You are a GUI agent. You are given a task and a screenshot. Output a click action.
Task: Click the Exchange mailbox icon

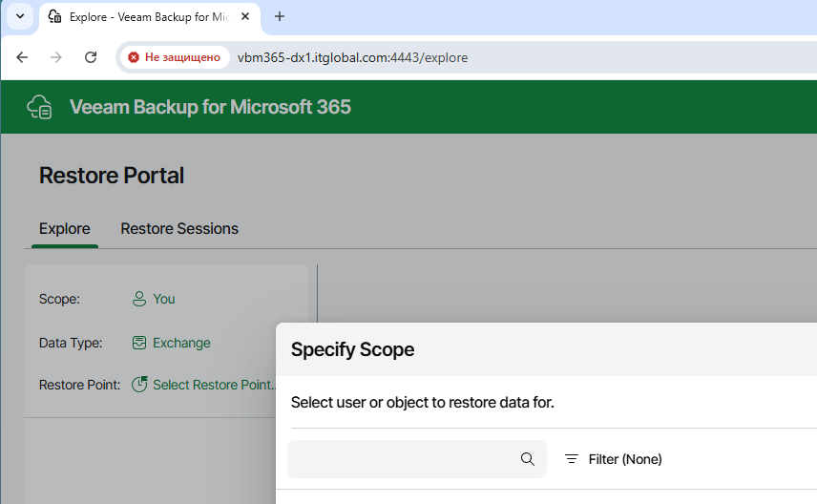[x=139, y=343]
